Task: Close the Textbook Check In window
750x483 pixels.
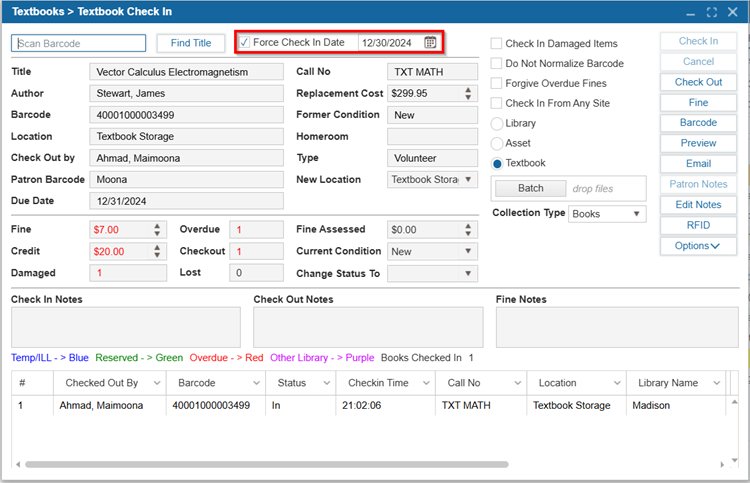Action: pyautogui.click(x=732, y=12)
